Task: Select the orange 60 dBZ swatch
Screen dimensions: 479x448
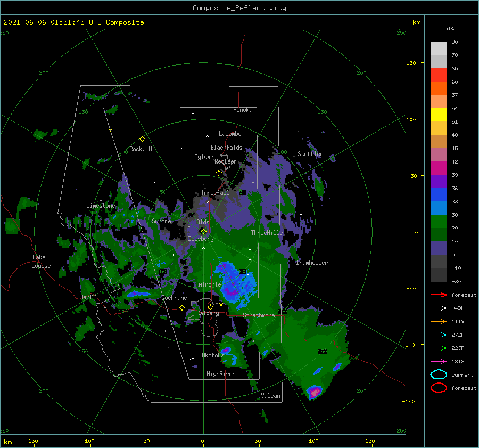Action: pos(439,88)
